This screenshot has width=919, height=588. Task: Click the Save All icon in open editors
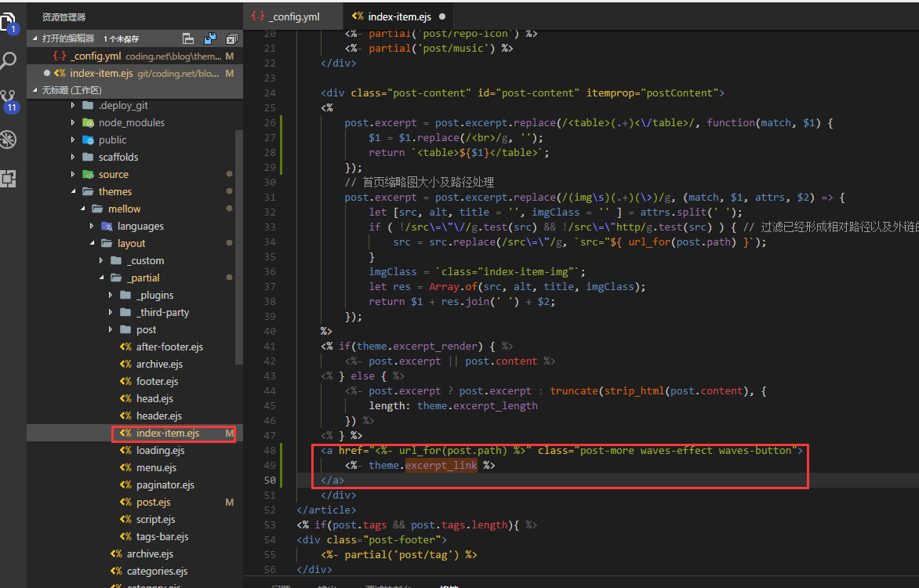point(210,38)
